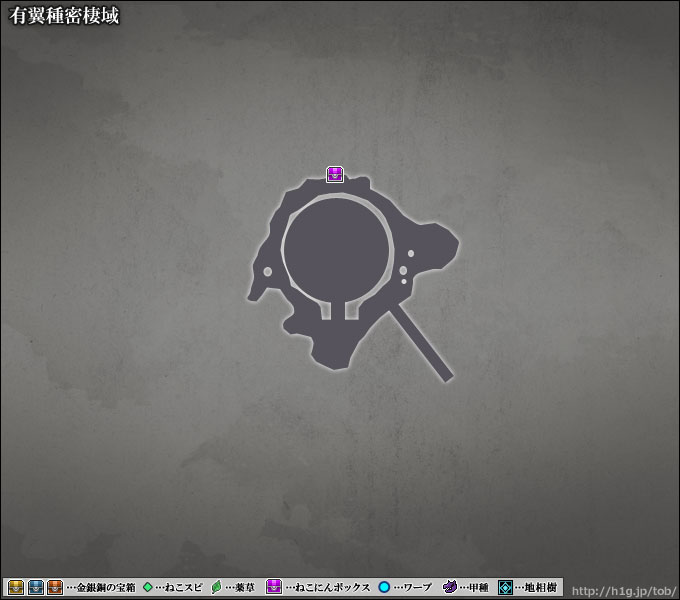Select the bronze treasure chest legend icon
680x600 pixels.
click(x=55, y=587)
